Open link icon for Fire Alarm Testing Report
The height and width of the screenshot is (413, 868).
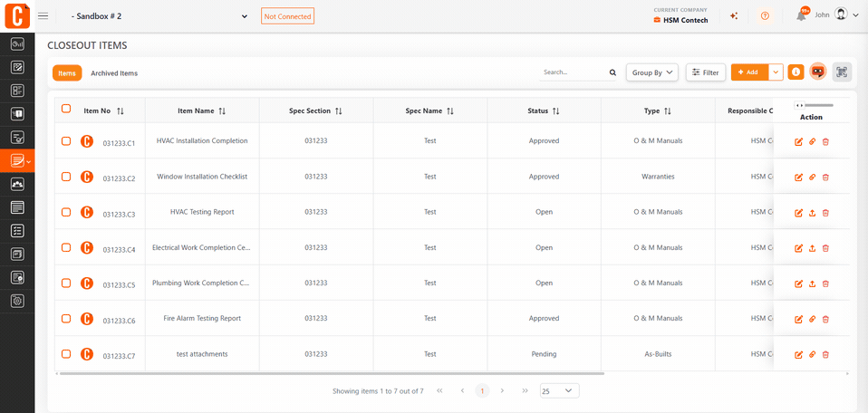(812, 319)
